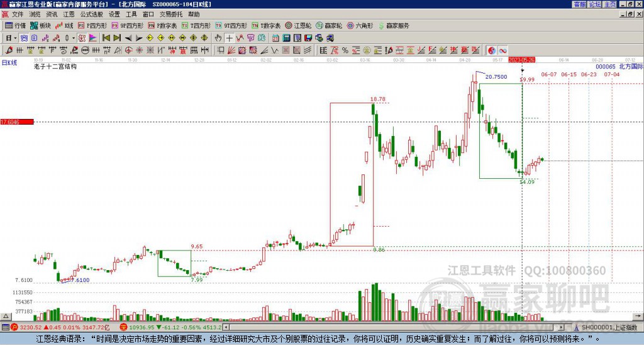Select the Gann fan lines tool
This screenshot has width=644, height=345.
(231, 50)
